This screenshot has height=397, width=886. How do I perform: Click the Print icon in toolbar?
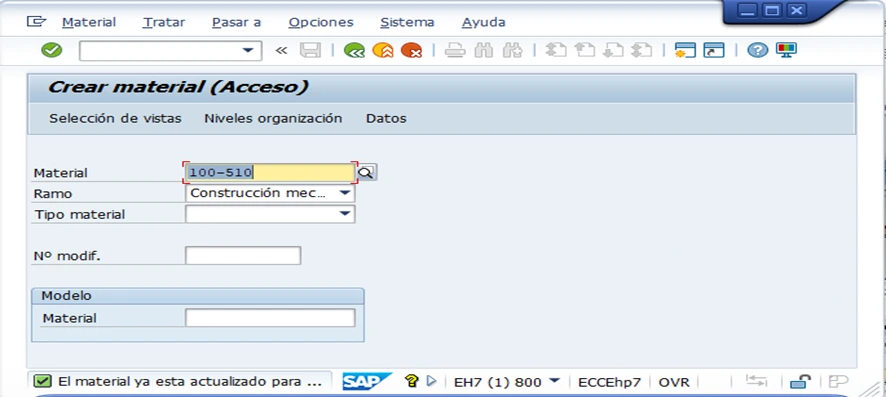pyautogui.click(x=454, y=51)
